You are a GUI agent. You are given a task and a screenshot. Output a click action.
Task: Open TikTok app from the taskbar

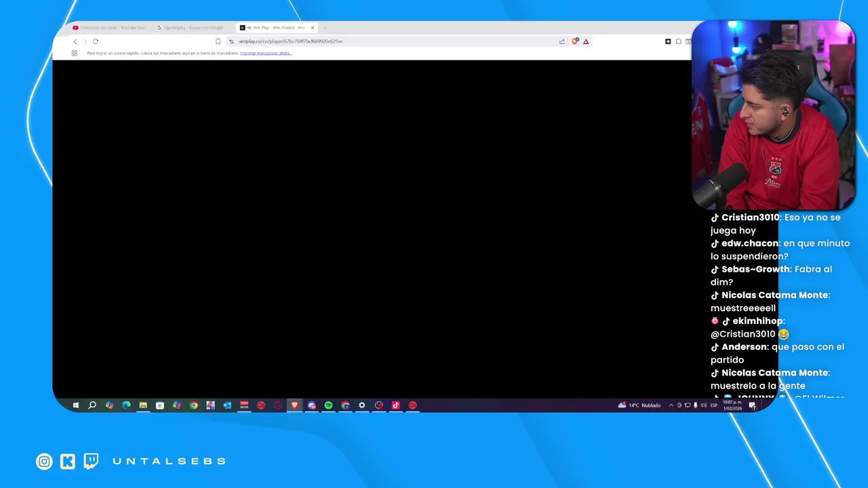pyautogui.click(x=395, y=405)
